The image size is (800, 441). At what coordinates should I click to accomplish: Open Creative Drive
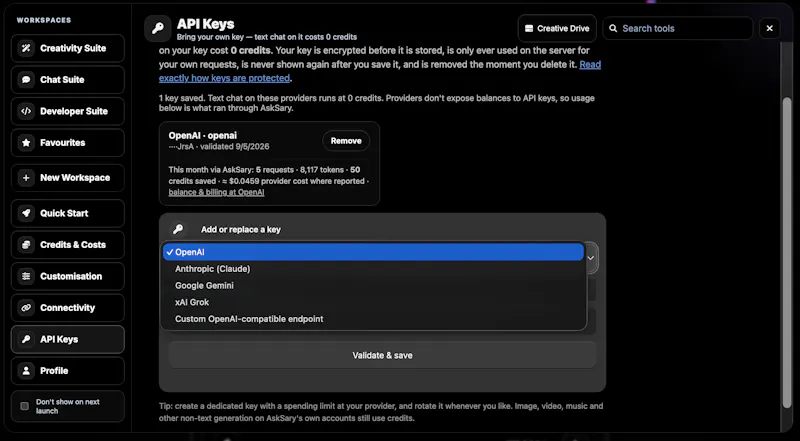click(557, 29)
